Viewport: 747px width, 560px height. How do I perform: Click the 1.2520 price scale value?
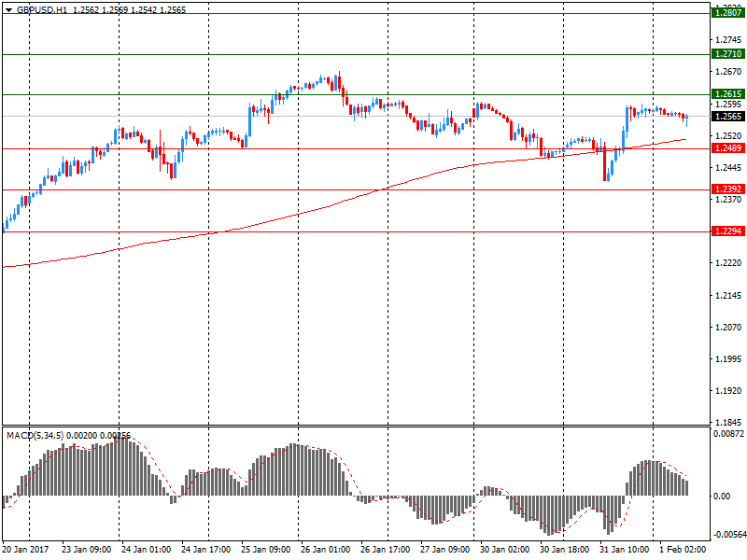(728, 136)
